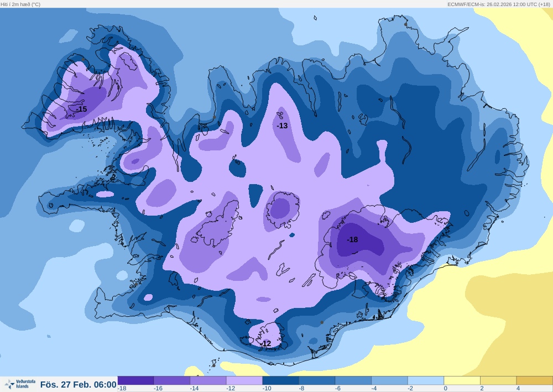Click the -14 legend scale value
The width and height of the screenshot is (553, 392).
(x=194, y=389)
